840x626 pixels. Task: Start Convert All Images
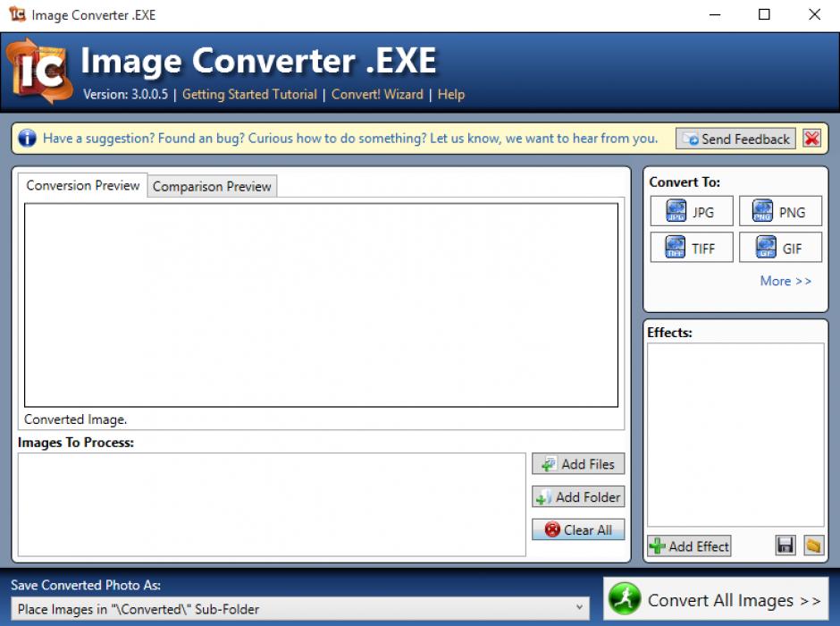(716, 599)
